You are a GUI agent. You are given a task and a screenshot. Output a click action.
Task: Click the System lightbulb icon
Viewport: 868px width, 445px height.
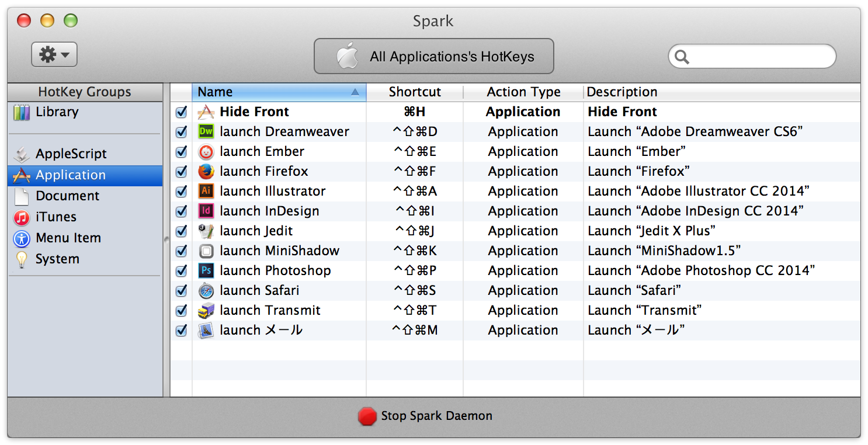point(22,259)
